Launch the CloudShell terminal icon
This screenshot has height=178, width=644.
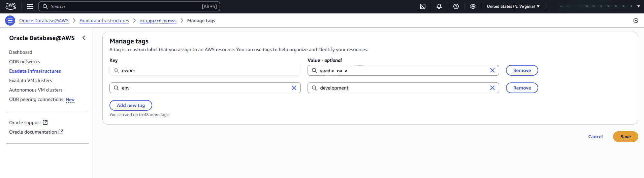click(423, 6)
